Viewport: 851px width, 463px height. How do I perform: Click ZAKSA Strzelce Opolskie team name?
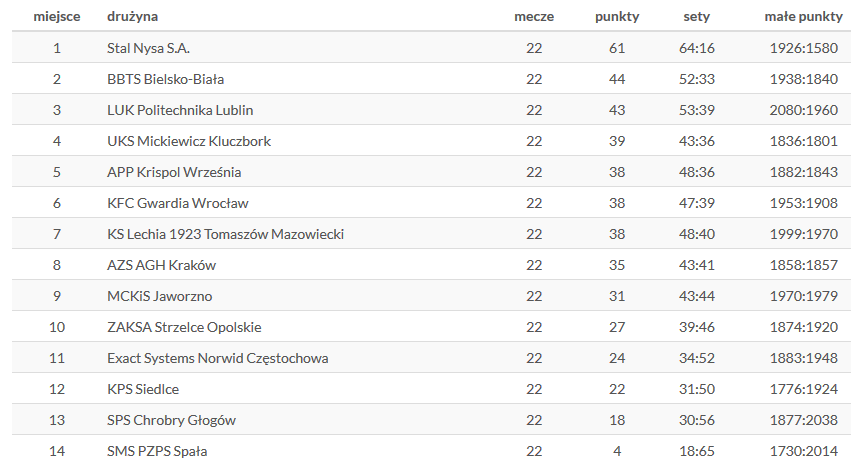184,327
